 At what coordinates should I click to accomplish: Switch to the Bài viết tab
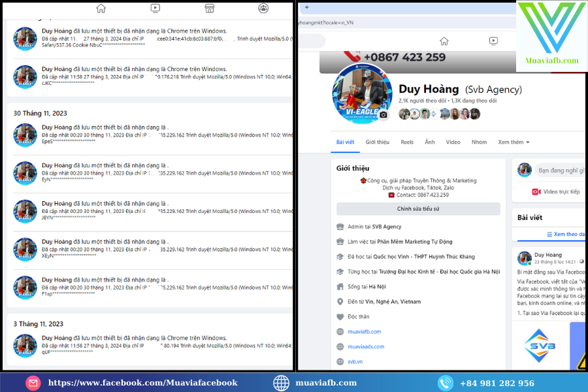(x=345, y=142)
